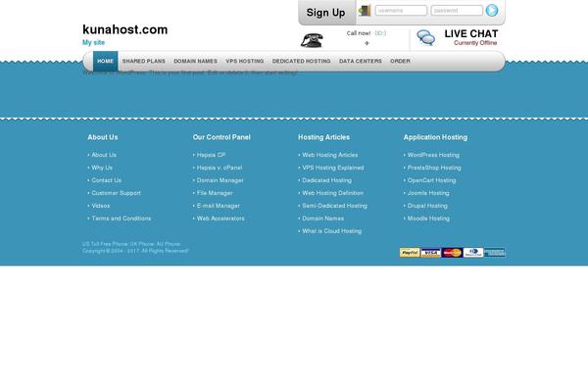588x392 pixels.
Task: Click the Sign Up button
Action: [x=326, y=13]
